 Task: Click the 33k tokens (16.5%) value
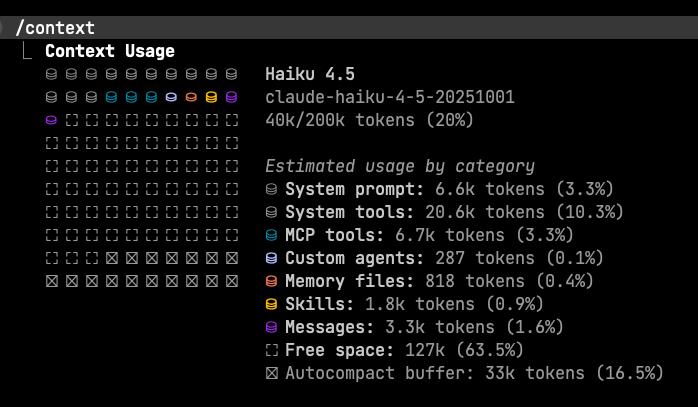point(574,373)
